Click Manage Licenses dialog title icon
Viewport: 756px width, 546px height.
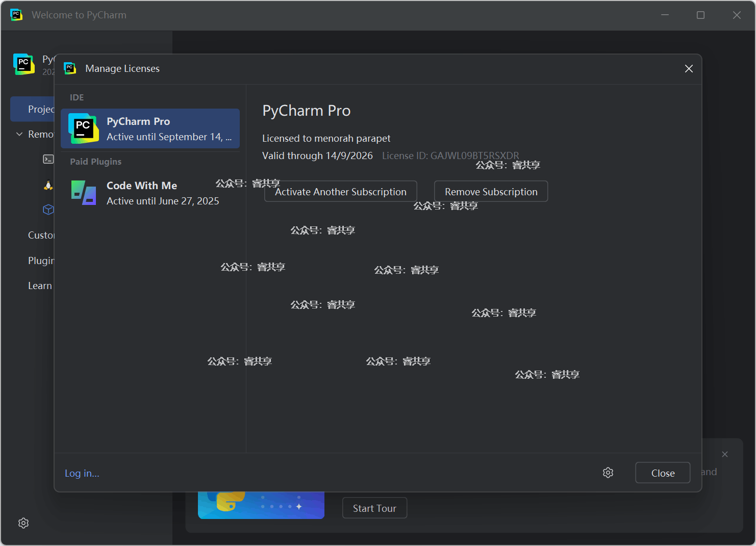(70, 68)
